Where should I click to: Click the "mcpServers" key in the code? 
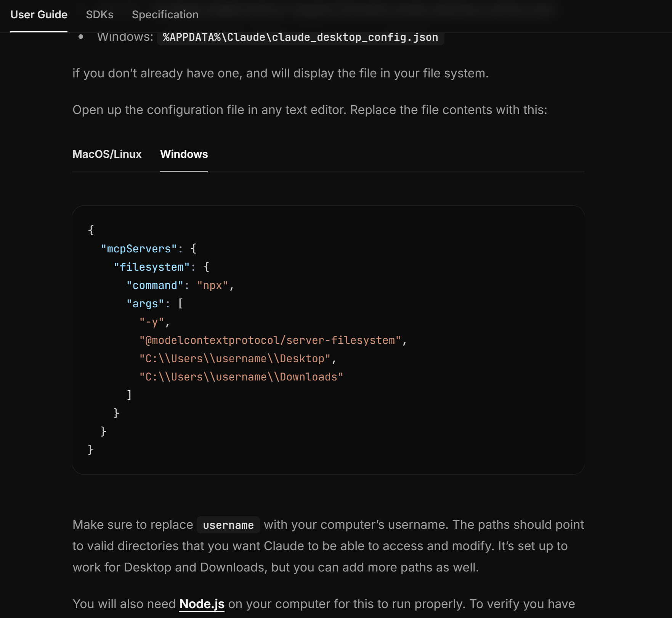pos(139,249)
